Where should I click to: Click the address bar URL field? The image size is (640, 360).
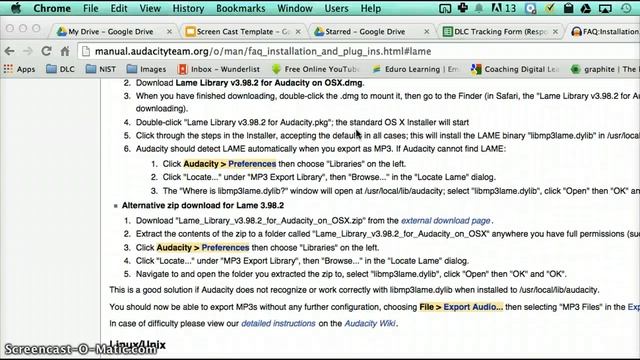click(x=359, y=51)
